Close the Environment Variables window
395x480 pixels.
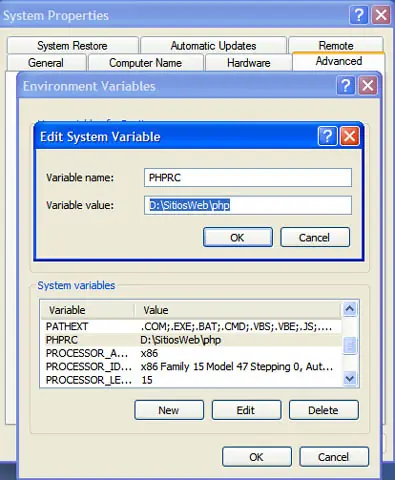[368, 86]
